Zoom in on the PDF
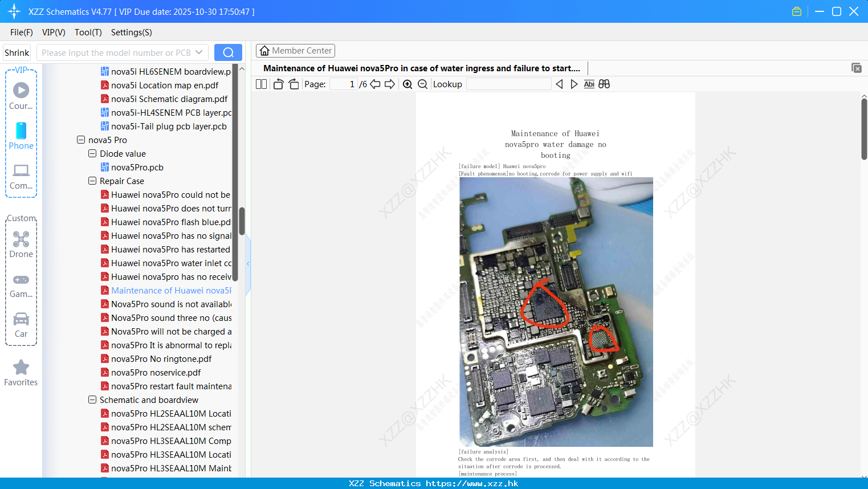Image resolution: width=868 pixels, height=489 pixels. [407, 84]
